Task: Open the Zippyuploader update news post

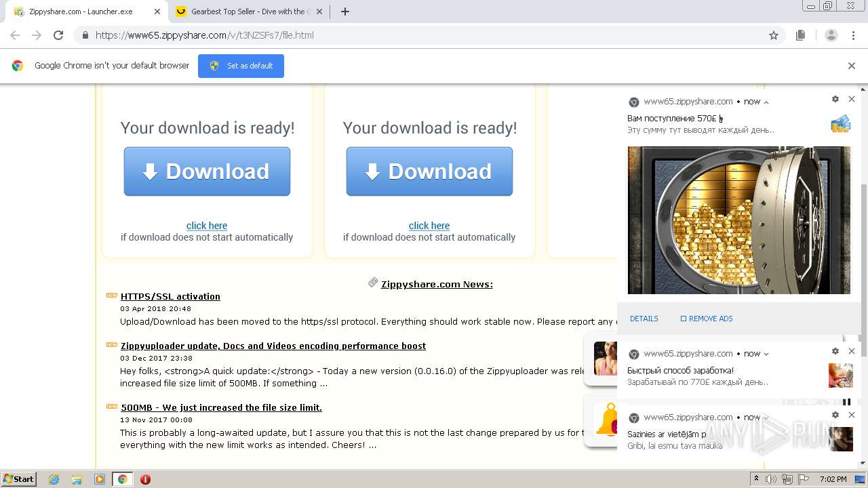Action: coord(273,346)
